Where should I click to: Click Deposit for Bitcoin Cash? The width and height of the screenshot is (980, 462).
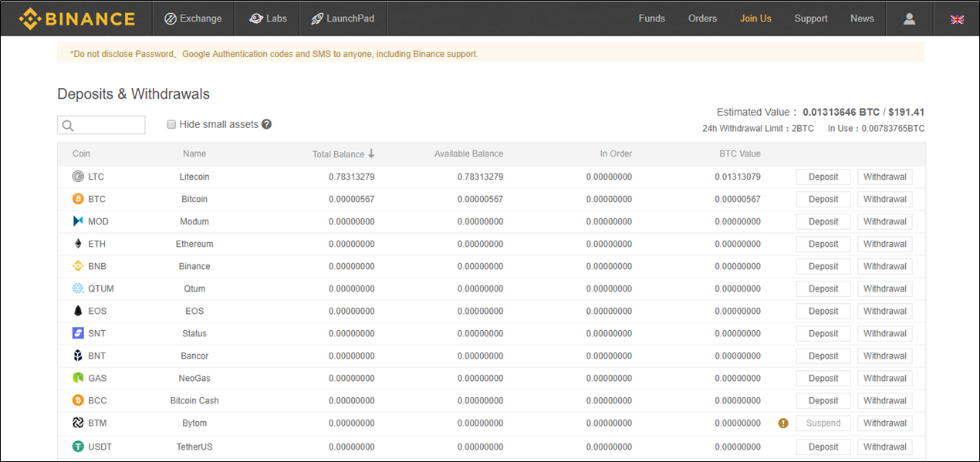[823, 400]
